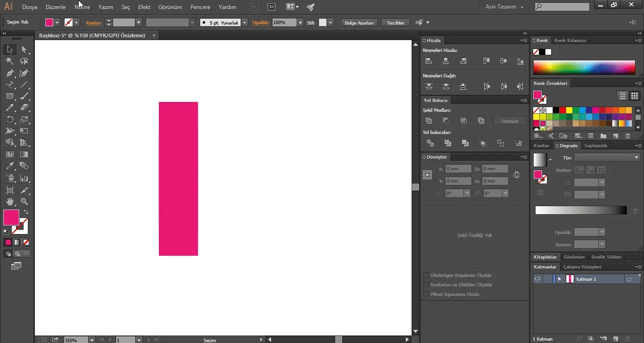
Task: Click vertical align top icon
Action: pos(487,61)
